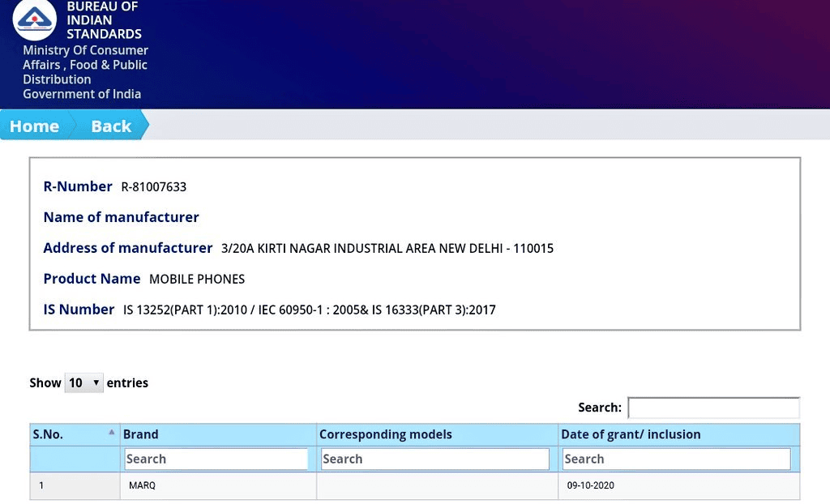Select the MARQ brand cell
This screenshot has width=830, height=504.
click(142, 486)
